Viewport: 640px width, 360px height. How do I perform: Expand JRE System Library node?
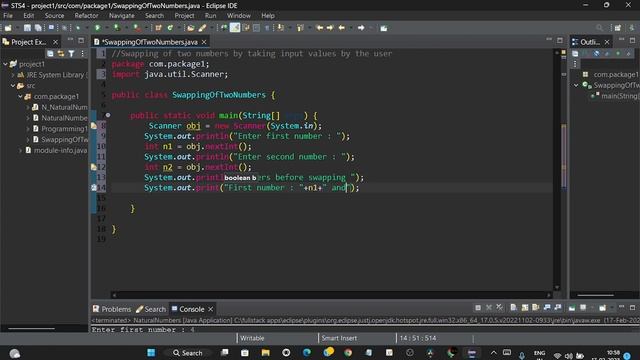pos(13,75)
